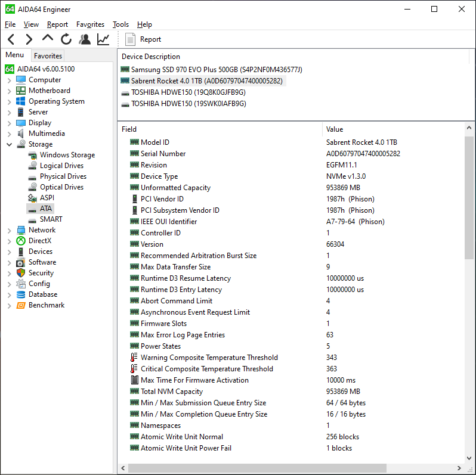Image resolution: width=476 pixels, height=475 pixels.
Task: Click the Up (parent level) arrow
Action: [48, 38]
